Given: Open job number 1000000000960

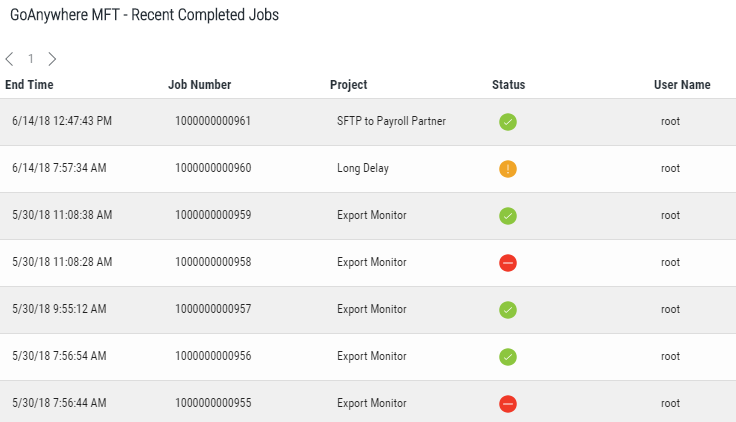Looking at the screenshot, I should pos(213,168).
